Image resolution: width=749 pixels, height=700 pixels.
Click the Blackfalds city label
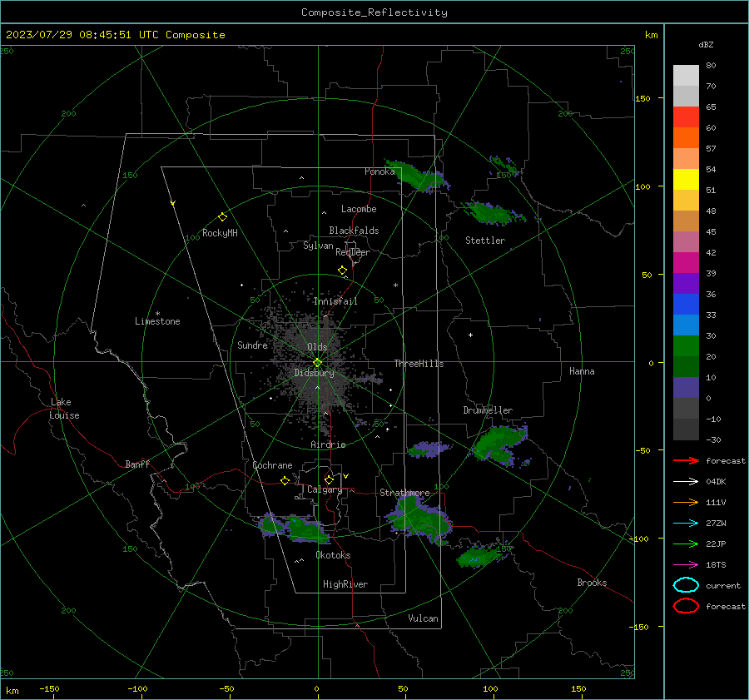(x=354, y=231)
